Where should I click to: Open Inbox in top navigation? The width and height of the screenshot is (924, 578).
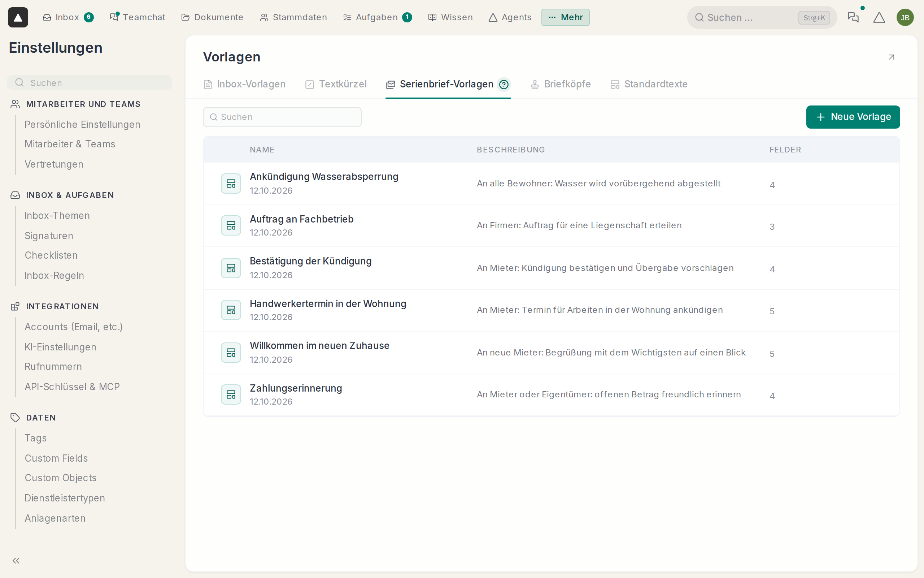68,17
